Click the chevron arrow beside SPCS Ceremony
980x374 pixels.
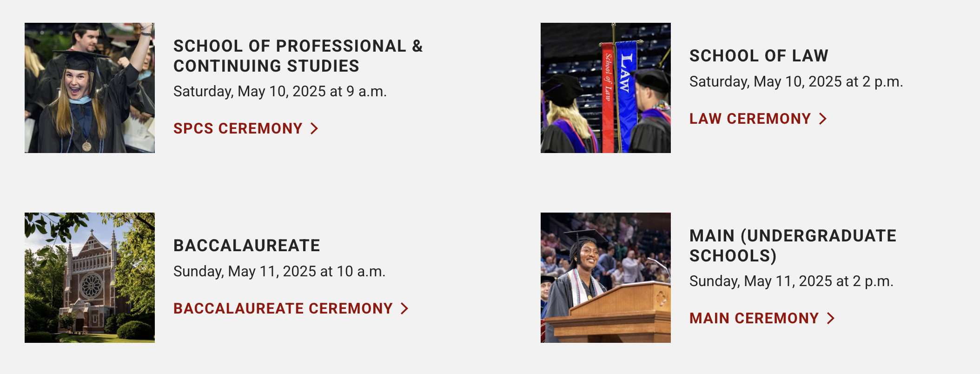pos(314,128)
